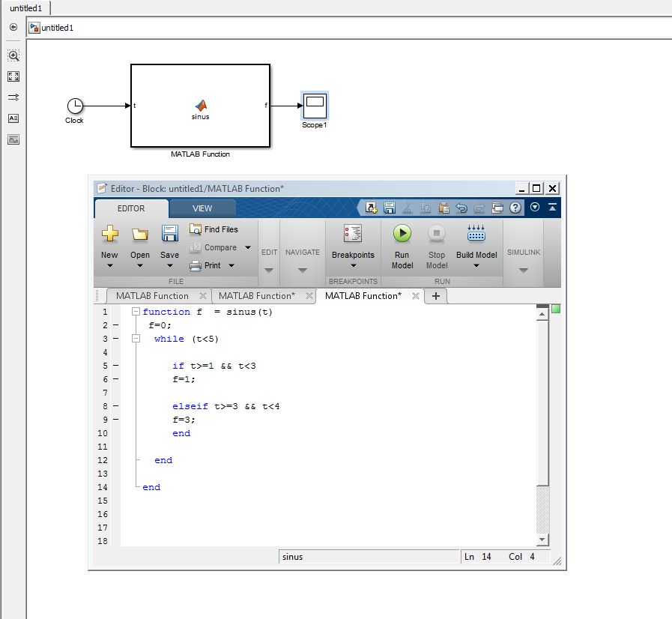
Task: Click the help question mark icon
Action: coord(515,208)
